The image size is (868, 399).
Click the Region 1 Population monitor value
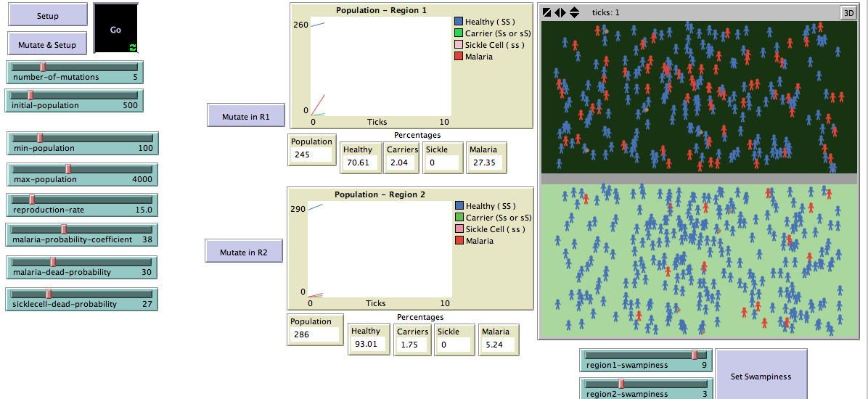312,155
